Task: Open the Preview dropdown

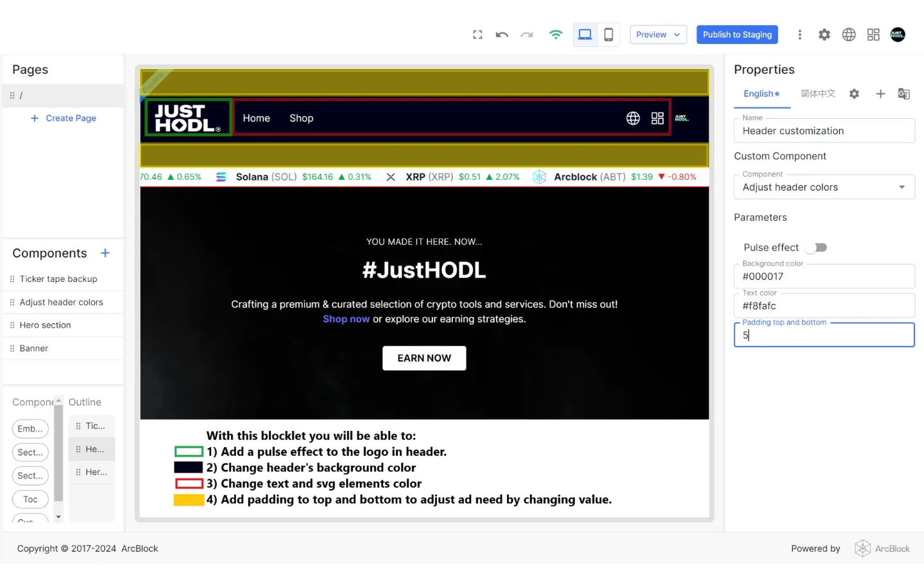Action: point(658,35)
